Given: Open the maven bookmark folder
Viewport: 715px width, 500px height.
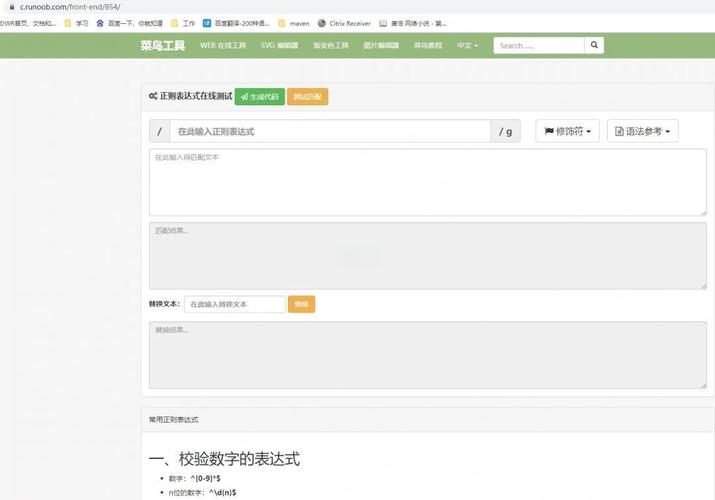Looking at the screenshot, I should click(294, 23).
